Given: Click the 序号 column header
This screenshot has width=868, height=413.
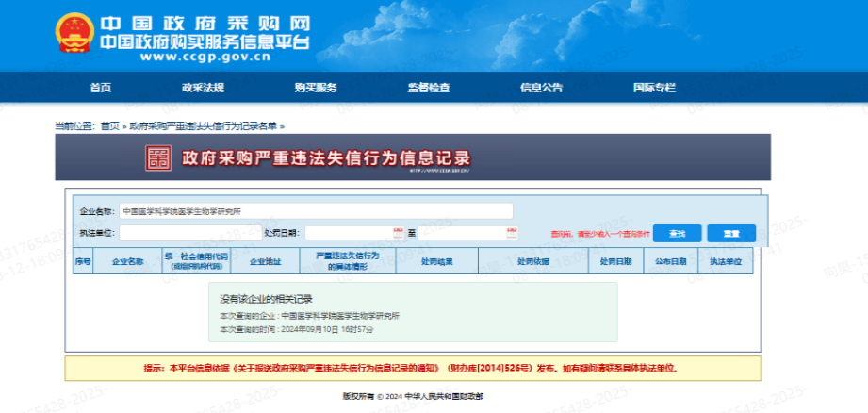Looking at the screenshot, I should (x=83, y=261).
